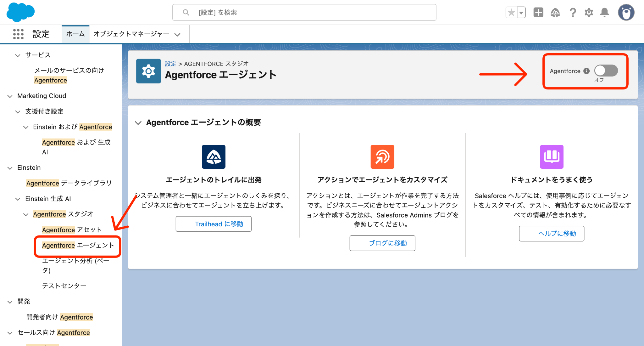644x346 pixels.
Task: Collapse the Agentforce agent overview section
Action: (138, 123)
